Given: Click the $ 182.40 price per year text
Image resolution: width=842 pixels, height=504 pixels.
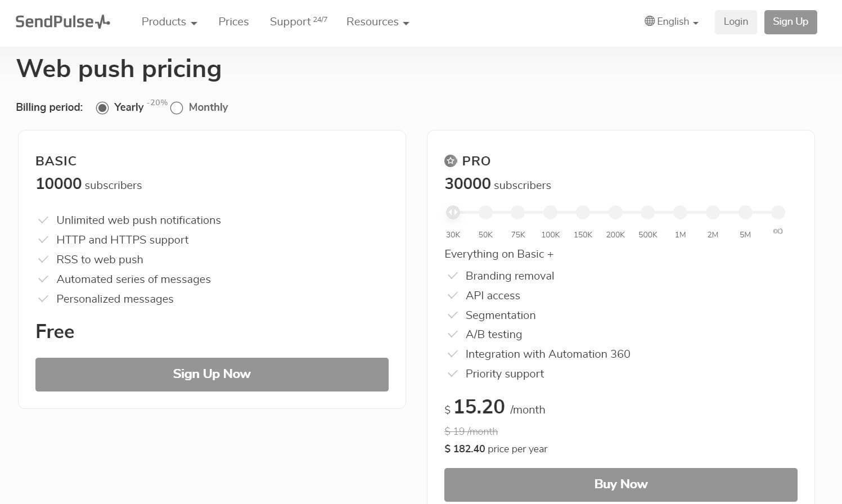Looking at the screenshot, I should pyautogui.click(x=496, y=449).
